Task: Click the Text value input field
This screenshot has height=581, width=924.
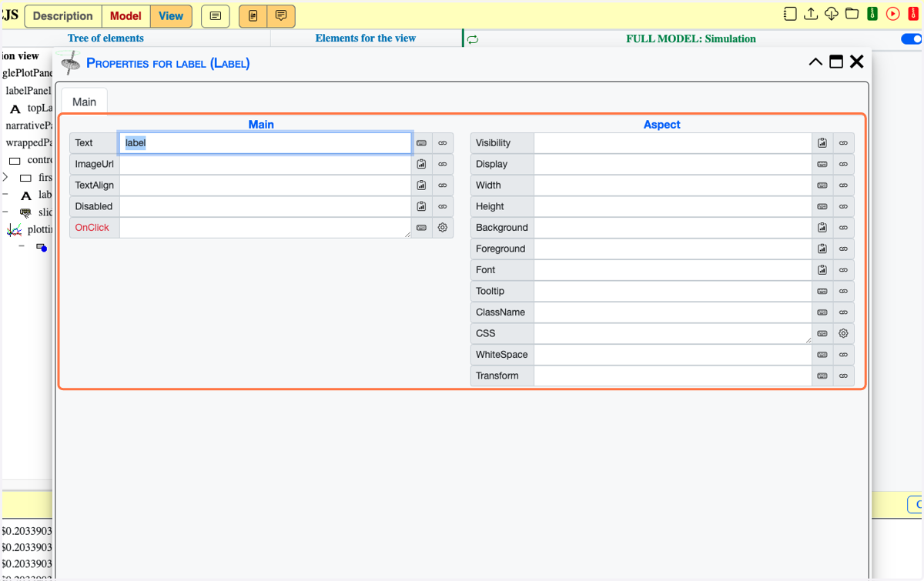Action: point(266,143)
